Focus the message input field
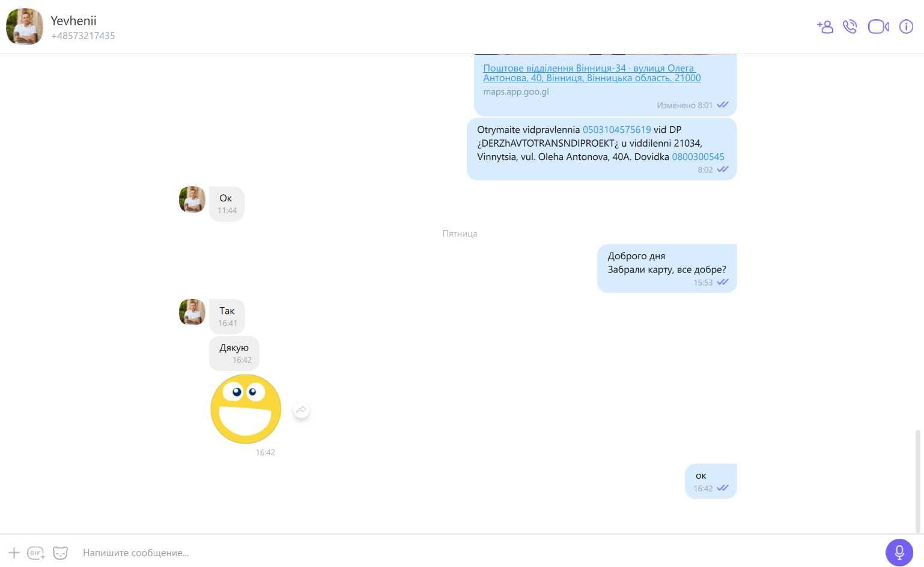924x567 pixels. pyautogui.click(x=475, y=553)
